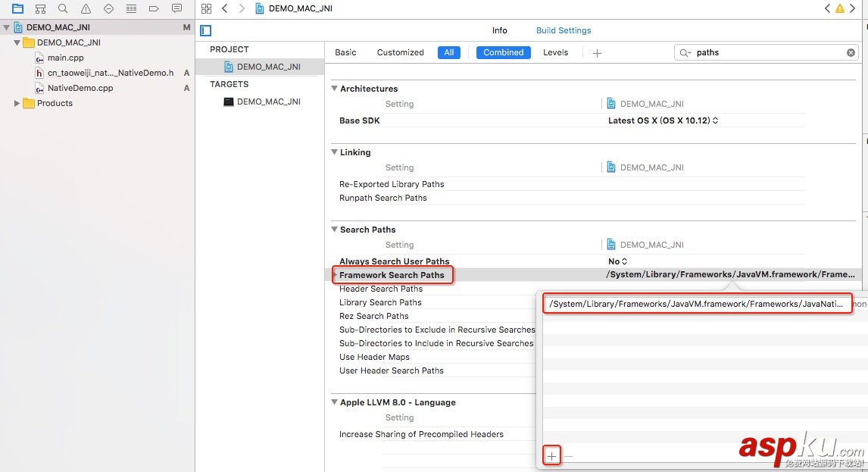Select the Build Settings tab
This screenshot has height=472, width=868.
point(564,30)
